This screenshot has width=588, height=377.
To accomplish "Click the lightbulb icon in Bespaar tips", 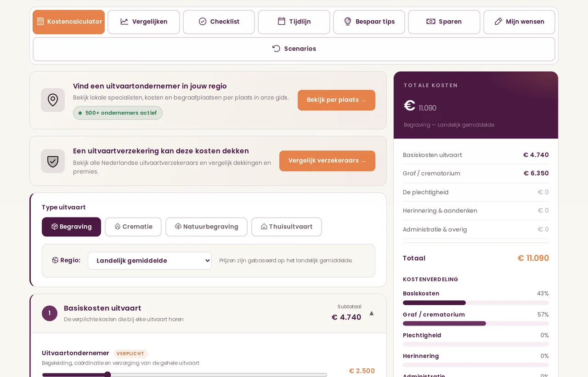I will (348, 22).
